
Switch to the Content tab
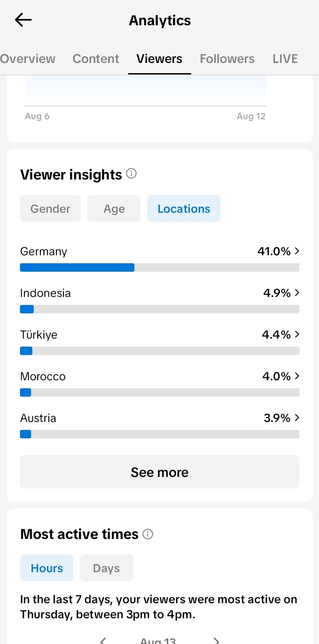pos(96,59)
